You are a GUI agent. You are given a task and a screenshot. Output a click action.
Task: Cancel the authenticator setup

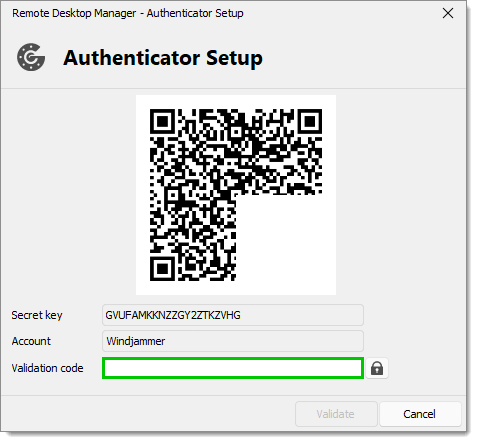point(420,414)
